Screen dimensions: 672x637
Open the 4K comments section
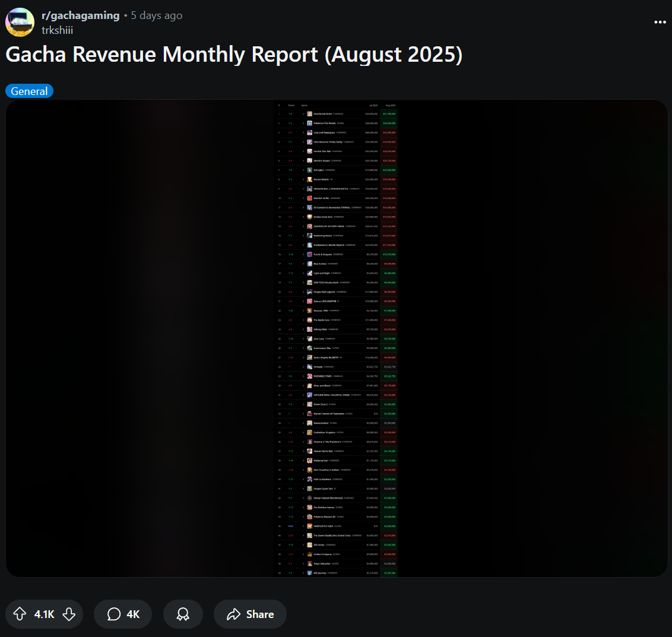click(x=123, y=614)
